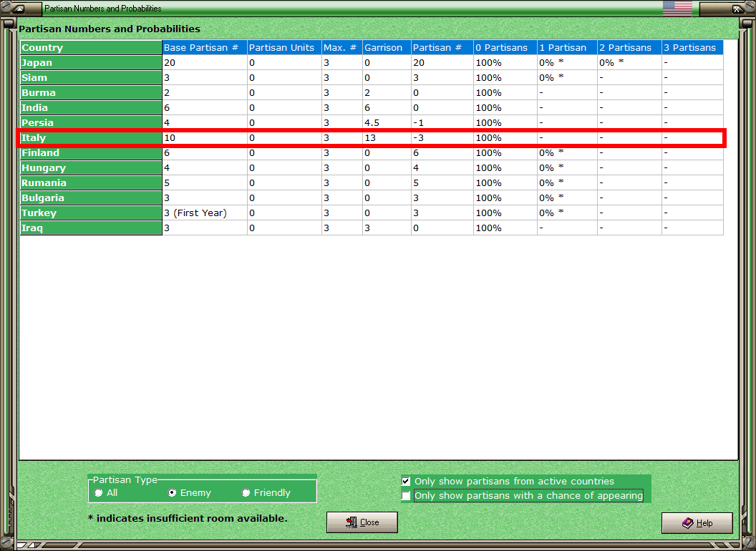Uncheck only show partisans from active countries
The image size is (756, 551).
[x=406, y=481]
